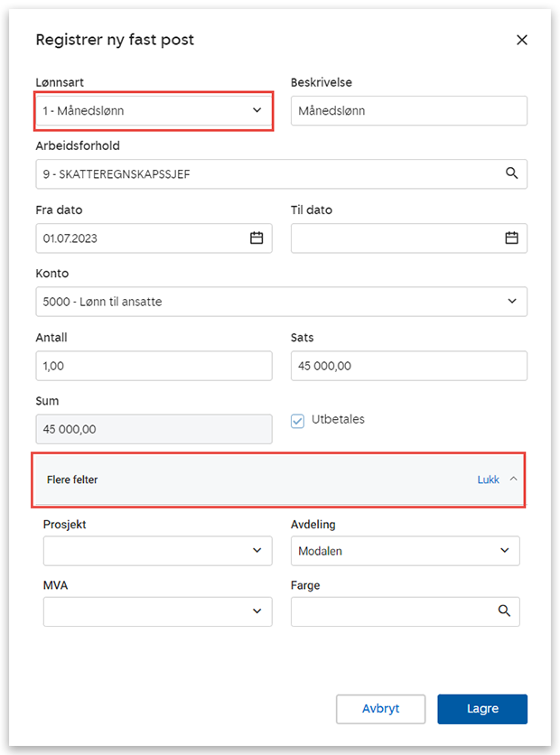Collapse the Flere felter section chevron
Screen dimensions: 560x755
pyautogui.click(x=514, y=480)
